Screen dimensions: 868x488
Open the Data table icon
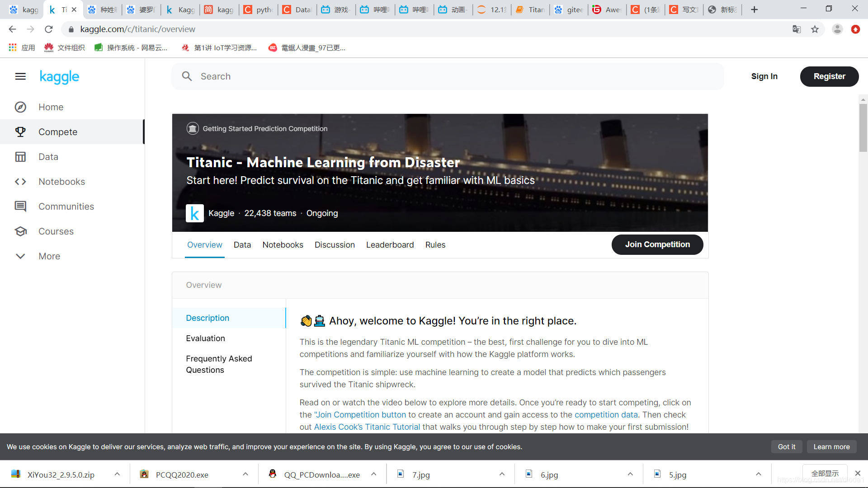coord(20,157)
